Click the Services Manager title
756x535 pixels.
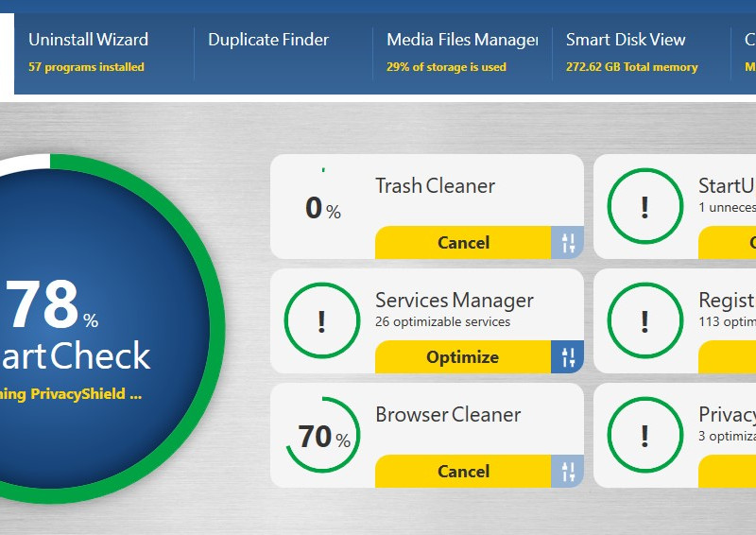coord(455,301)
